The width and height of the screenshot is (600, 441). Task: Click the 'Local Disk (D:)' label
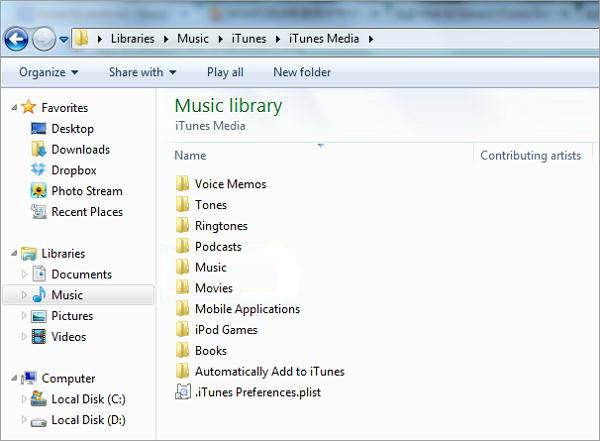click(x=88, y=420)
